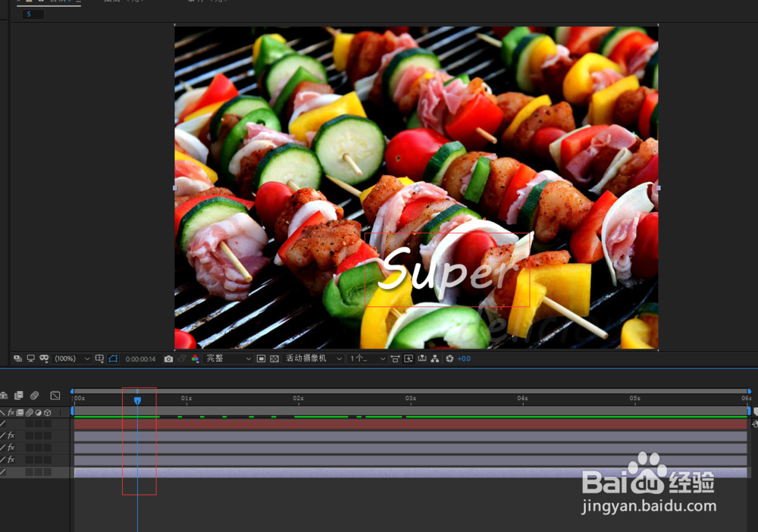The image size is (758, 532).
Task: Open the 1个 view layout dropdown
Action: pyautogui.click(x=368, y=358)
